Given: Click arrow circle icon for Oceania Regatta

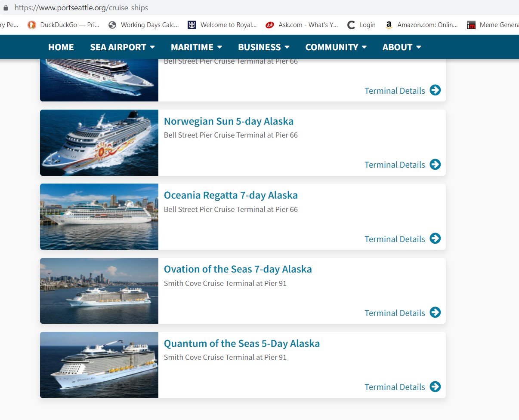Looking at the screenshot, I should pos(435,238).
